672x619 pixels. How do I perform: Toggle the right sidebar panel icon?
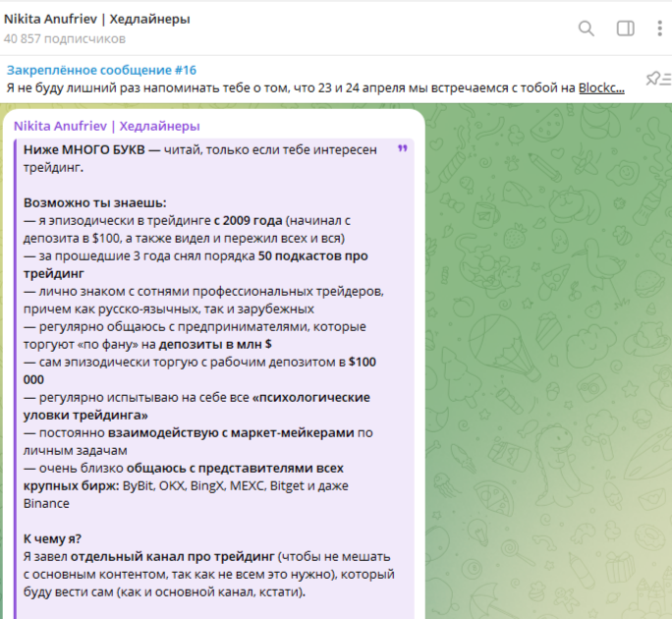click(625, 28)
